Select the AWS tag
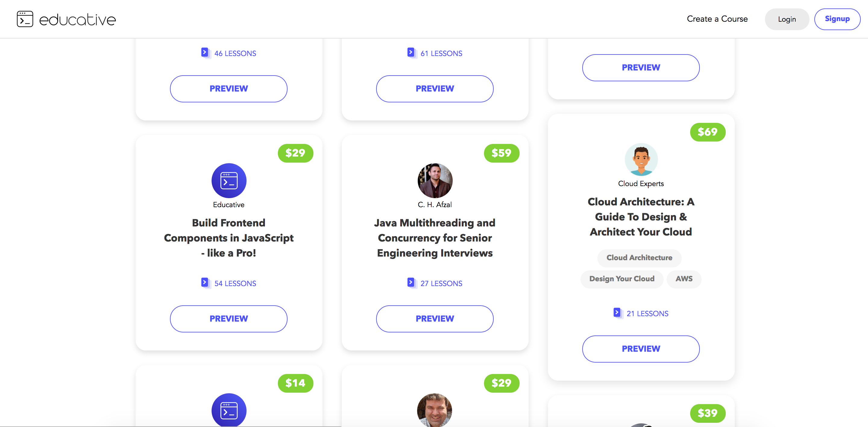This screenshot has height=427, width=868. [x=684, y=279]
